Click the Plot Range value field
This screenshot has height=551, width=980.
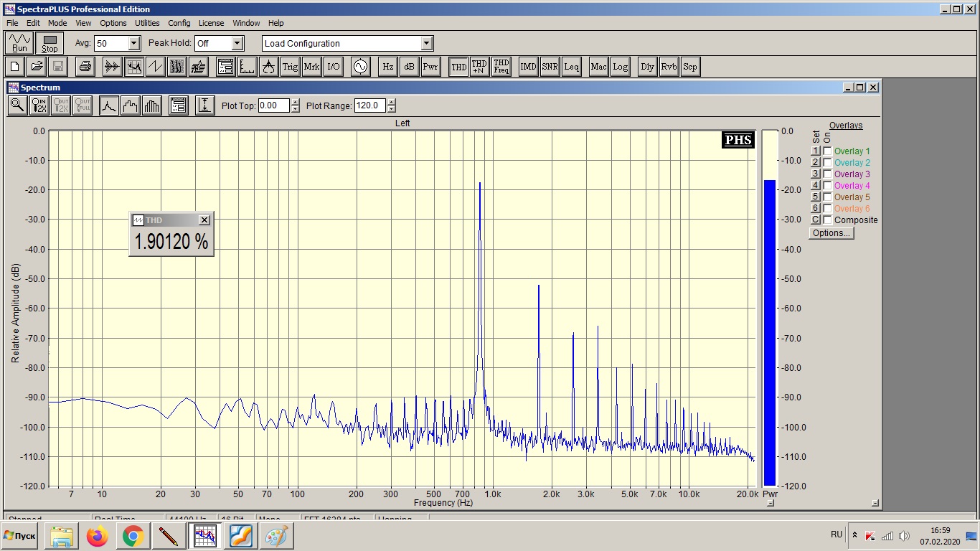pos(370,105)
